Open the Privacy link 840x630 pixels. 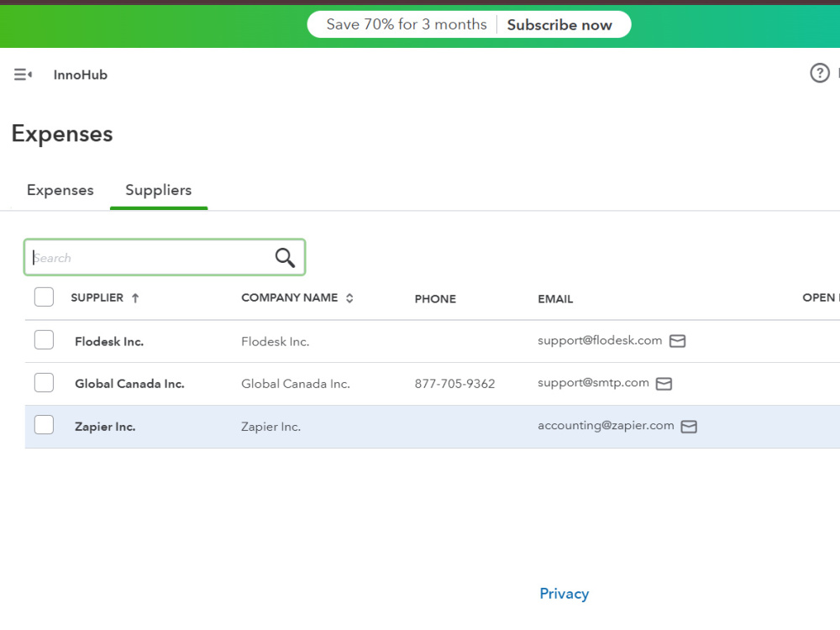click(564, 594)
